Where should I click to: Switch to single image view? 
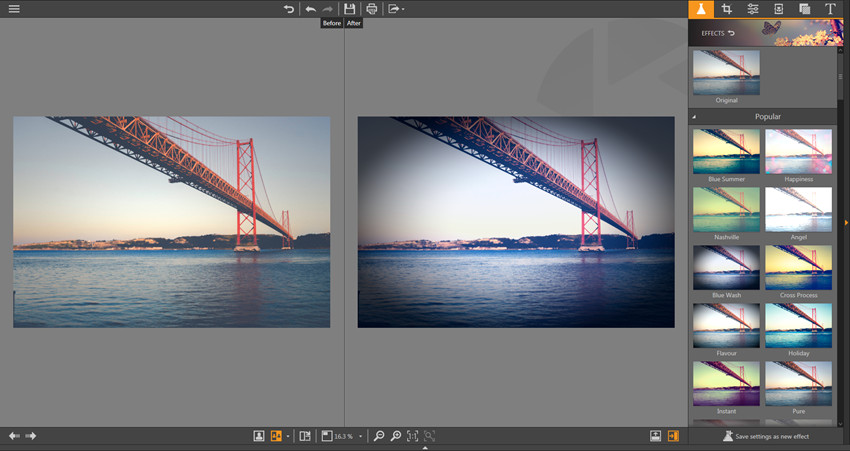(259, 436)
